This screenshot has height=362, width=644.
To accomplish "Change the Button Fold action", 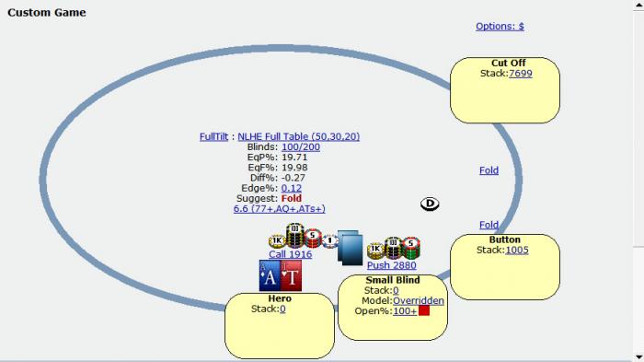I will tap(489, 225).
